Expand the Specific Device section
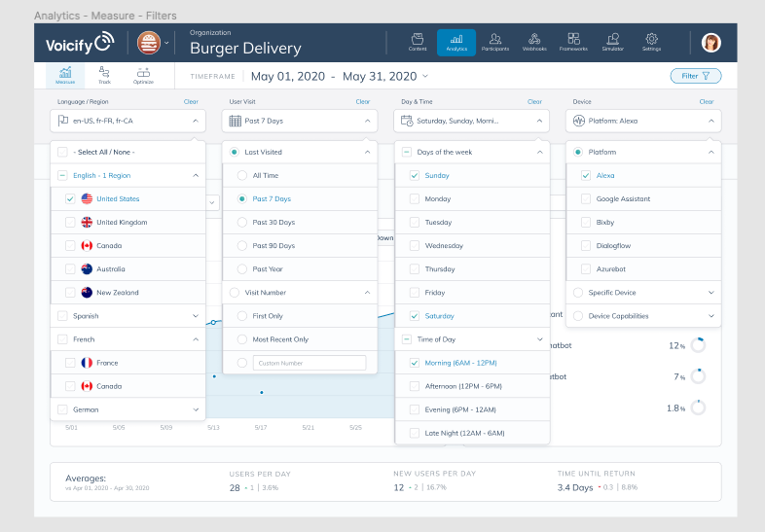 710,292
